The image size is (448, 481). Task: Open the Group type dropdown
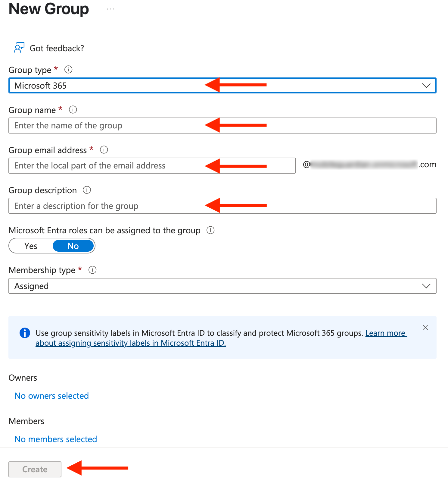(x=222, y=86)
